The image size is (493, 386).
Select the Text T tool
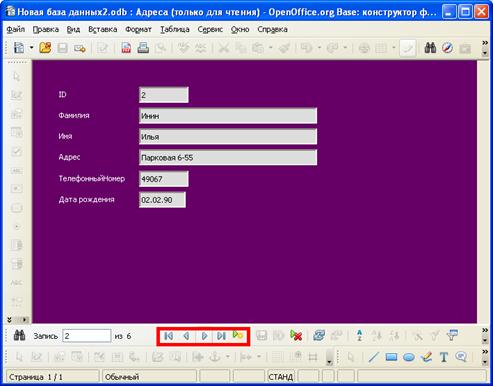[x=444, y=357]
